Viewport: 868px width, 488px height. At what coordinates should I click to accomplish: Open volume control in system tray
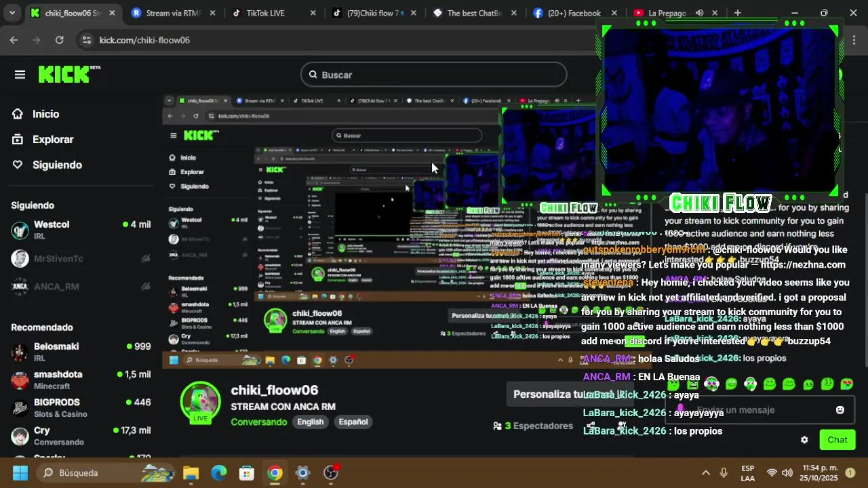tap(787, 472)
